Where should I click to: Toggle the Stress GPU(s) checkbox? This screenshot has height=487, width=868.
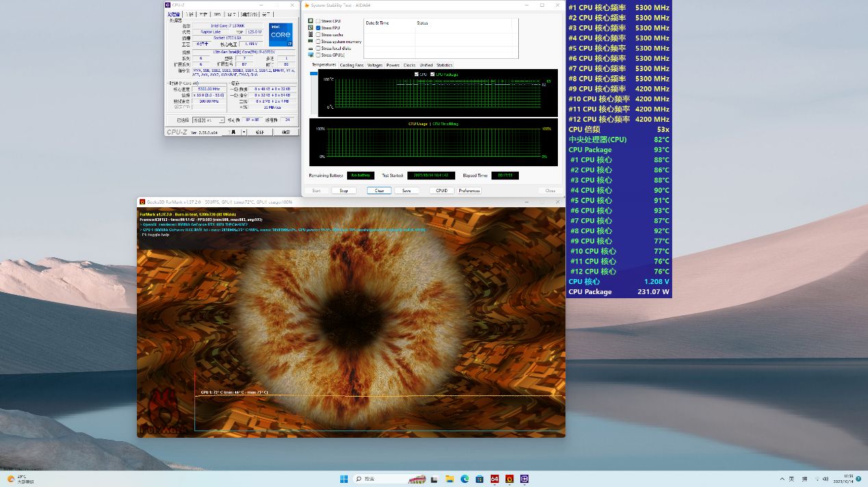(318, 55)
